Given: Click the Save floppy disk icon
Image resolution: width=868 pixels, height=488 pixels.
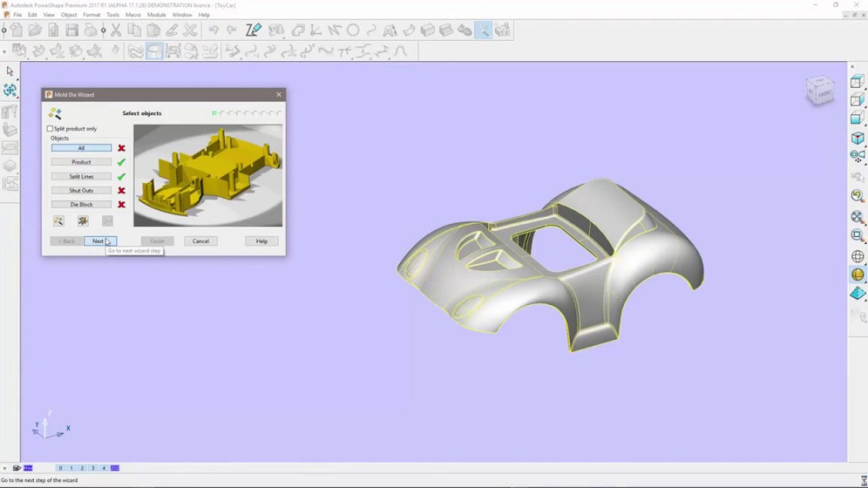Looking at the screenshot, I should coord(71,30).
